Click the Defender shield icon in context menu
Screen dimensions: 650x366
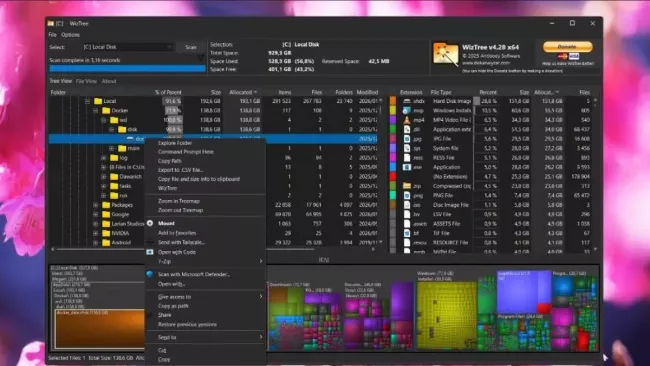(x=150, y=274)
